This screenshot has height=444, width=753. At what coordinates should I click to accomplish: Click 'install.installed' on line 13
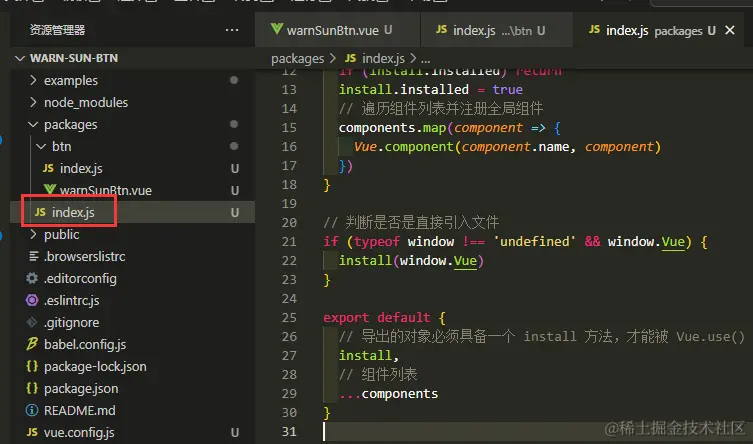pos(403,90)
